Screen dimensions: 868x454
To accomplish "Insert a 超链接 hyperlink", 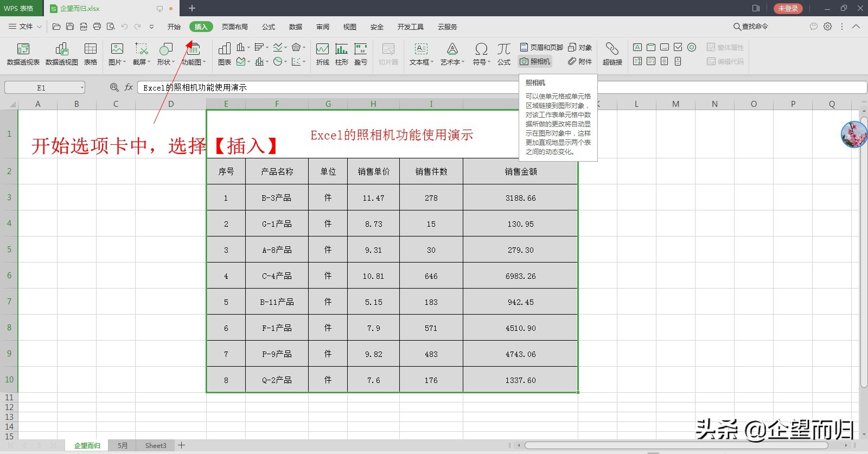I will pos(612,54).
